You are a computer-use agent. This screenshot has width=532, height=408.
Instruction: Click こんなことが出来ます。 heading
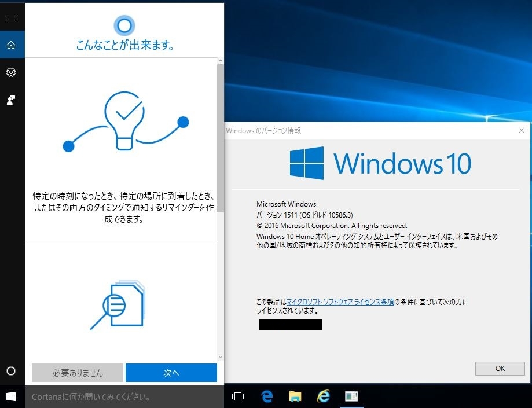[125, 45]
